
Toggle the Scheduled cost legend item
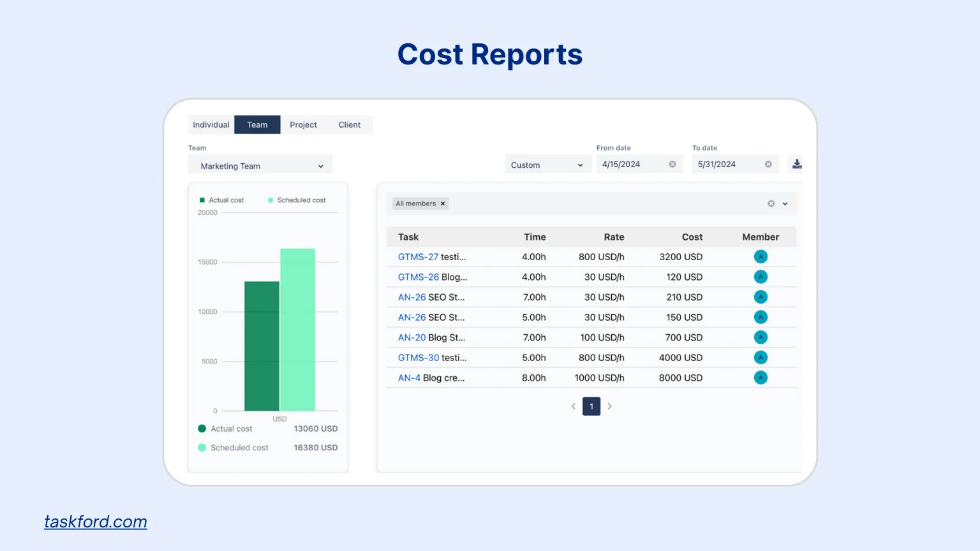(297, 200)
